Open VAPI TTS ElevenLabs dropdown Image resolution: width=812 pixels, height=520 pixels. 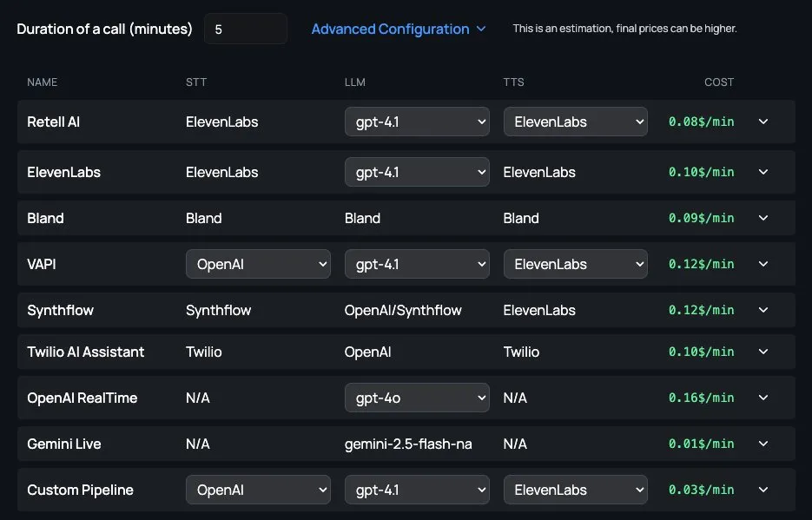[x=575, y=264]
